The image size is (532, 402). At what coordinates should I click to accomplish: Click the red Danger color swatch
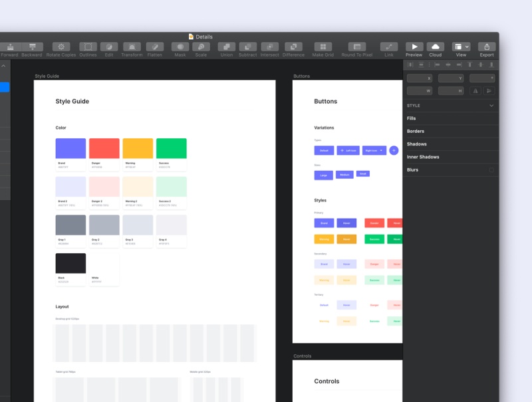click(x=104, y=148)
